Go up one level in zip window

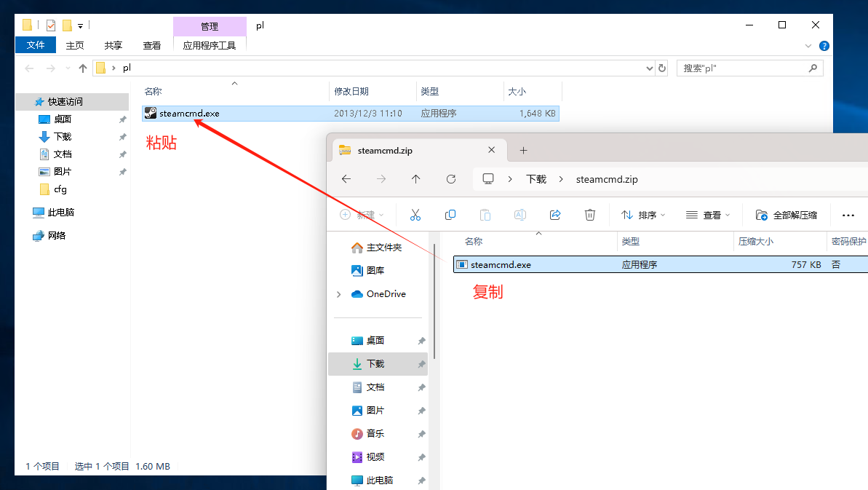click(415, 179)
